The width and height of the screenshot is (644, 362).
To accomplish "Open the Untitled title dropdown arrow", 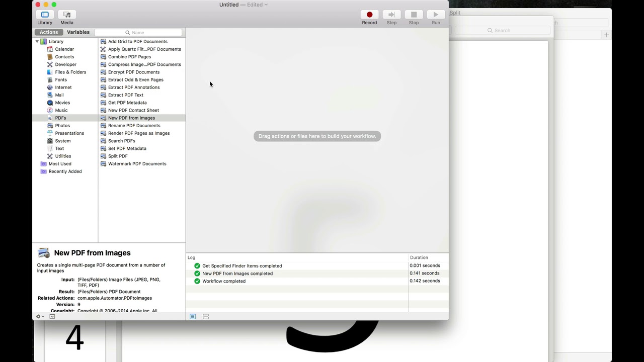I will tap(266, 5).
